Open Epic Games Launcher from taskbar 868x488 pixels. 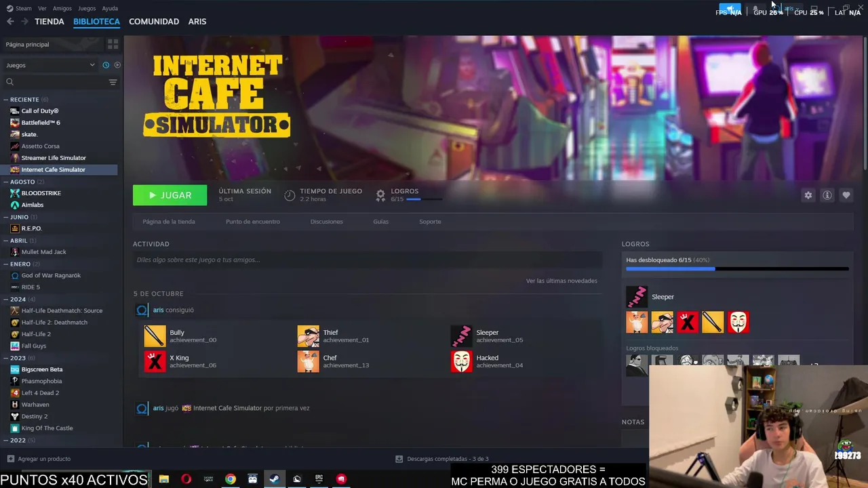[319, 479]
